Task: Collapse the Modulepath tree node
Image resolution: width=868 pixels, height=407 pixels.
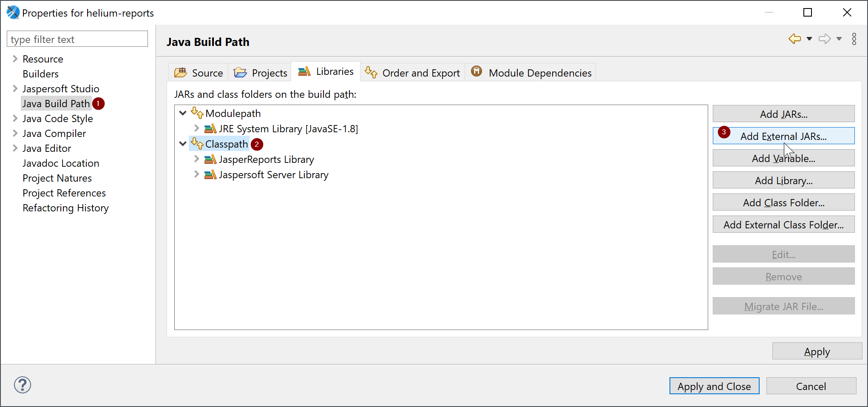Action: click(x=183, y=113)
